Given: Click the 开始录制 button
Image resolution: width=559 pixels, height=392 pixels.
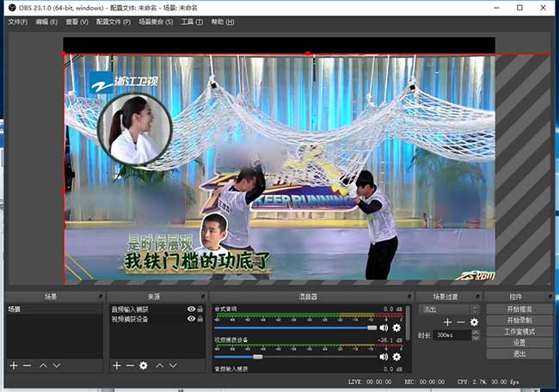Looking at the screenshot, I should point(519,320).
